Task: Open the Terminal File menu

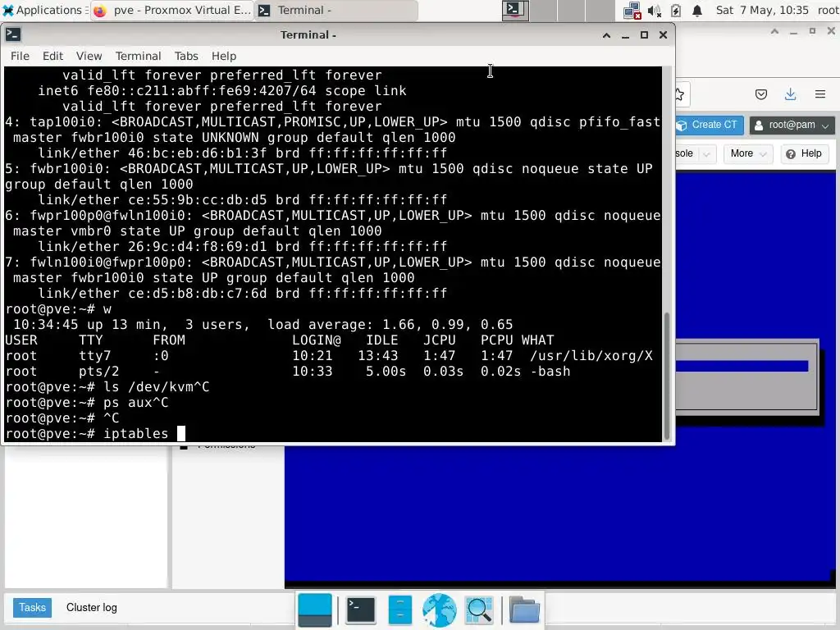Action: coord(20,57)
